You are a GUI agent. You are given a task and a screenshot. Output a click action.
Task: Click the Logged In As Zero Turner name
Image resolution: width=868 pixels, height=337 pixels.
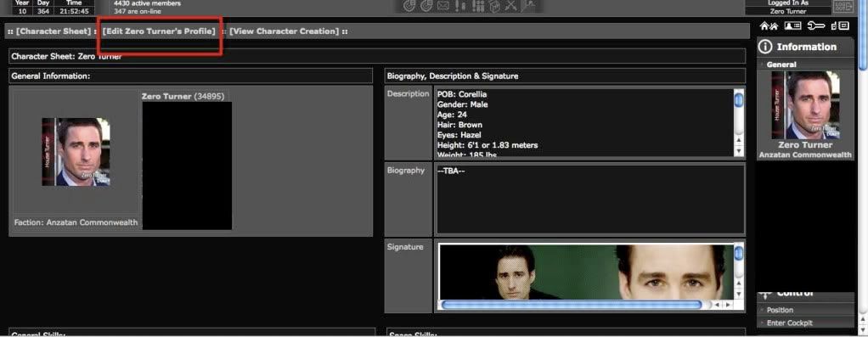click(787, 11)
